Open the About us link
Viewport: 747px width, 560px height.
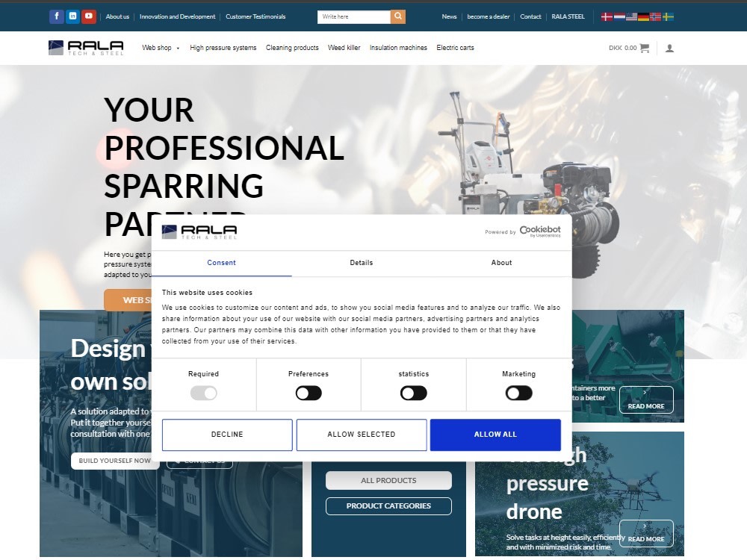click(117, 16)
